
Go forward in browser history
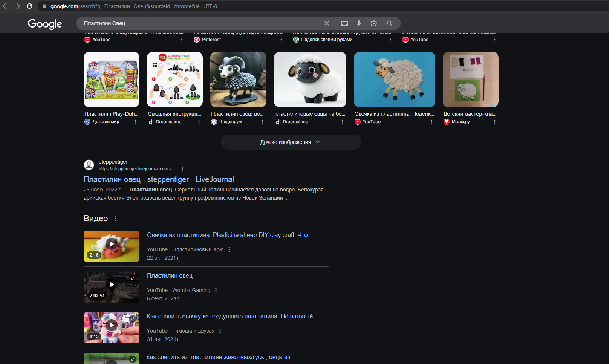17,6
